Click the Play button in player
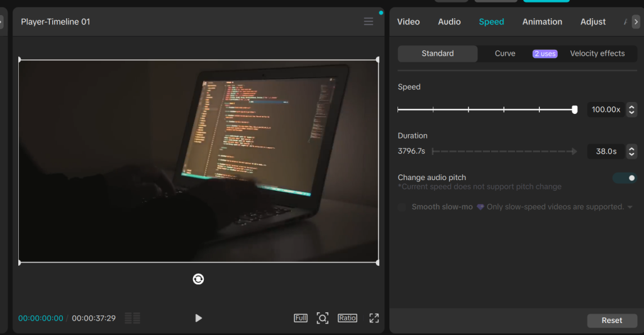The width and height of the screenshot is (644, 335). tap(198, 318)
